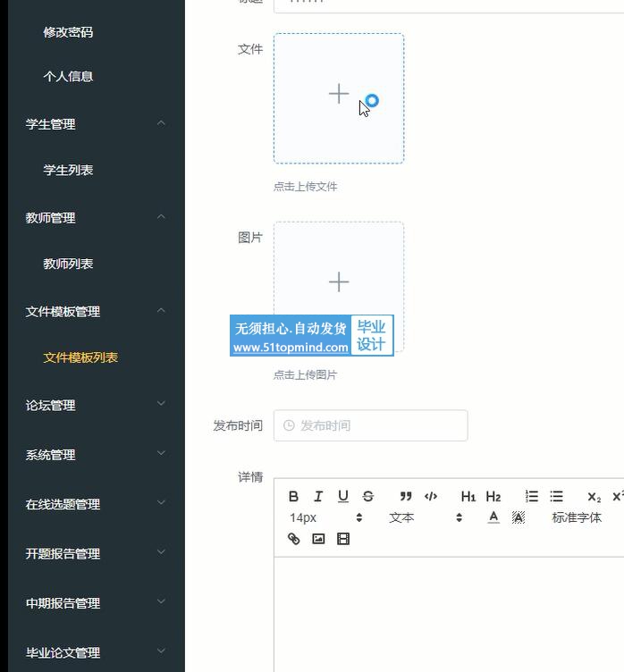624x672 pixels.
Task: Toggle the bulleted list format
Action: click(x=556, y=497)
